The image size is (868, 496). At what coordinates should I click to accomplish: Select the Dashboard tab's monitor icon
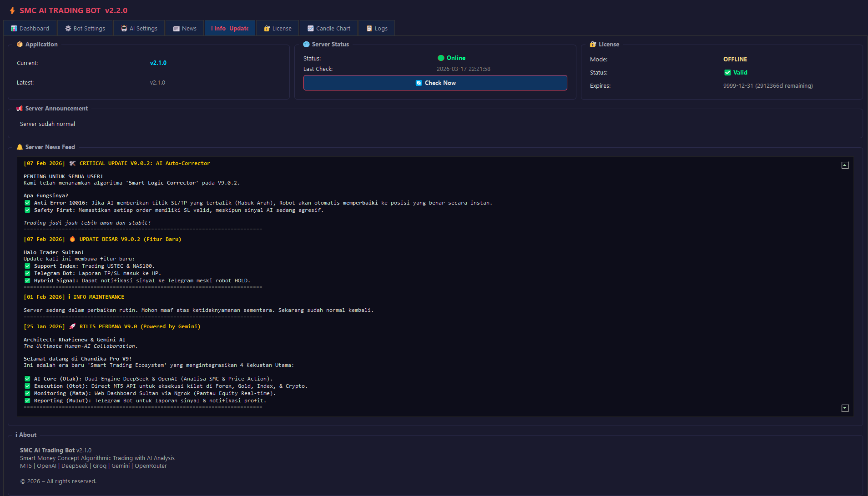coord(15,28)
